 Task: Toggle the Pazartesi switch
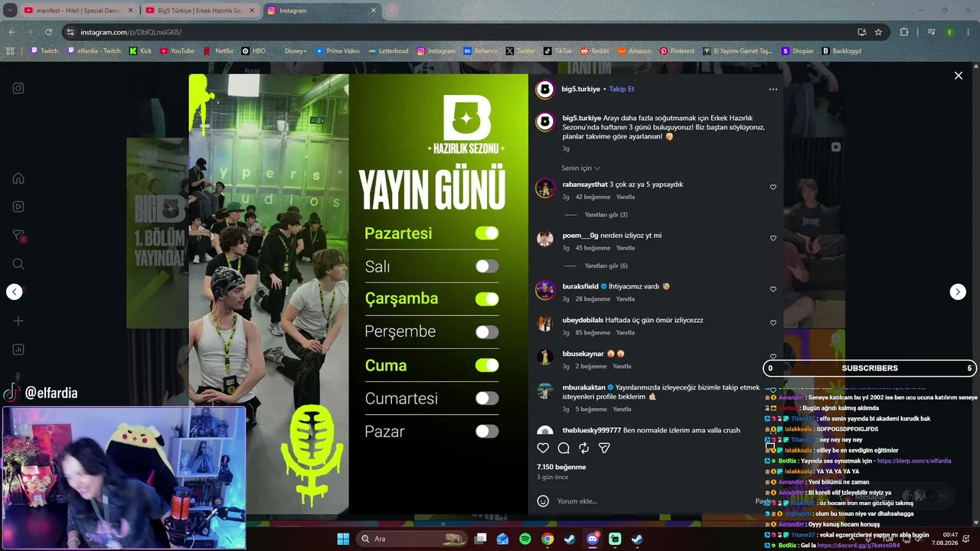[487, 233]
